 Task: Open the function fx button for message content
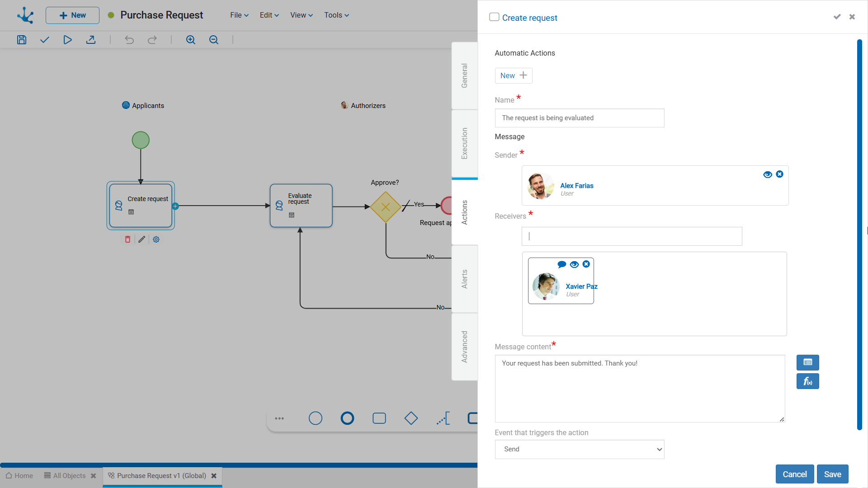click(807, 381)
